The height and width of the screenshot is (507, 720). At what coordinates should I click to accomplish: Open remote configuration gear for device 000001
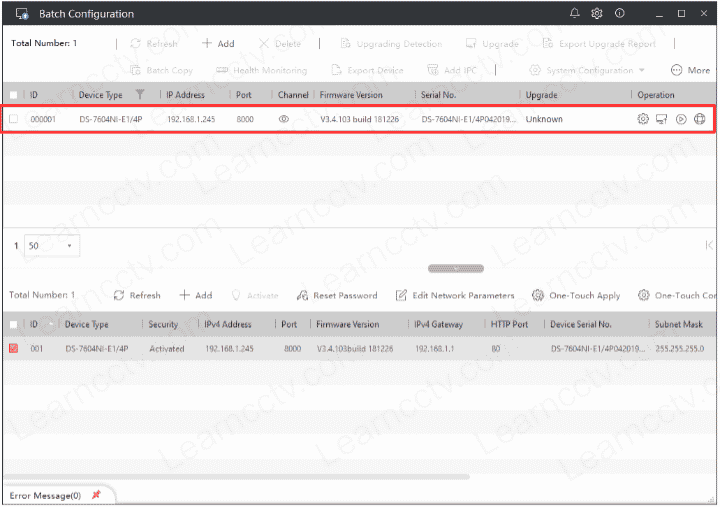643,119
